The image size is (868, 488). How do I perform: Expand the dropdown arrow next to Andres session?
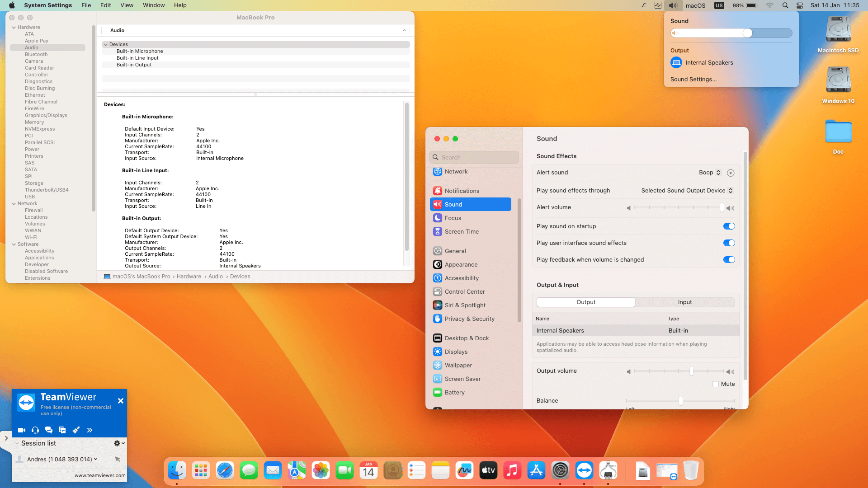[x=95, y=459]
